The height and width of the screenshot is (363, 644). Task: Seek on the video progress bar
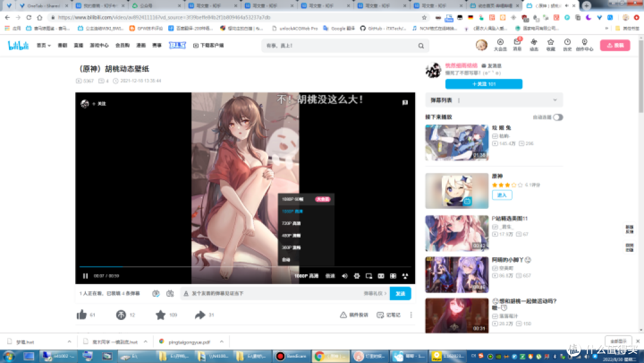[245, 267]
